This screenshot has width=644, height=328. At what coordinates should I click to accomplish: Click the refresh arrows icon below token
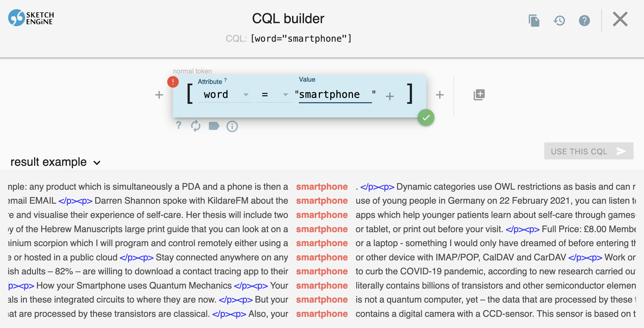(196, 126)
